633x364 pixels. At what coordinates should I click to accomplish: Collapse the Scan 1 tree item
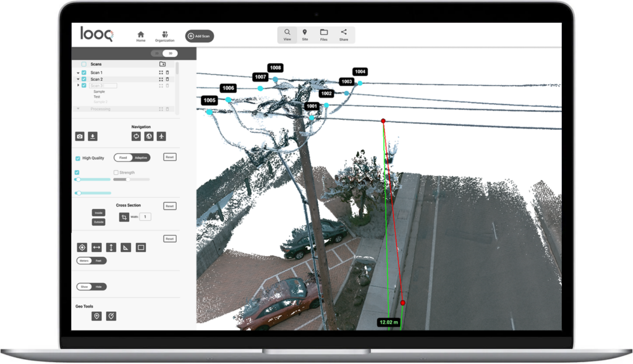click(78, 72)
